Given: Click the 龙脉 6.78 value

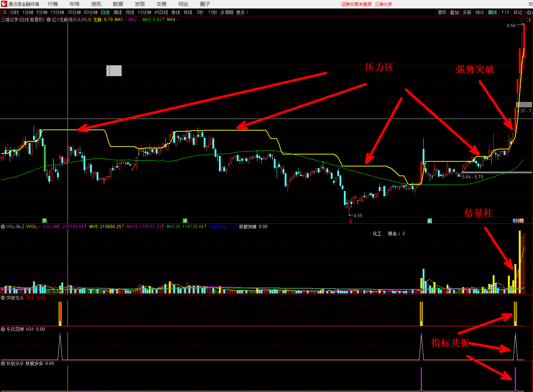Looking at the screenshot, I should tap(103, 20).
